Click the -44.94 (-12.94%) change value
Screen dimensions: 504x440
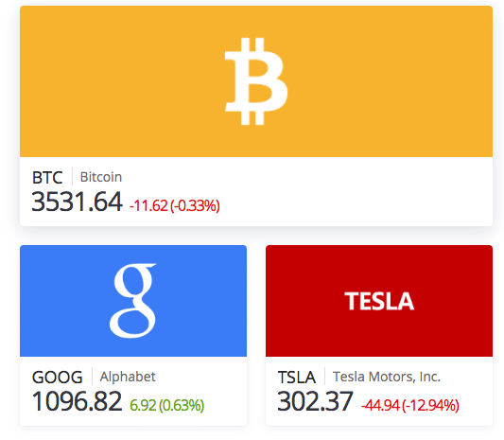410,405
